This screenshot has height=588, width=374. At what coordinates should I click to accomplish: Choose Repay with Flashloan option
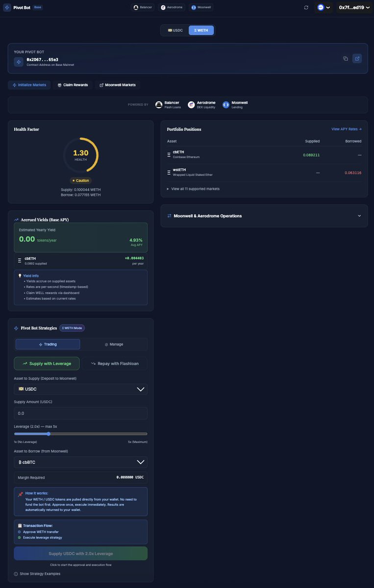[115, 364]
